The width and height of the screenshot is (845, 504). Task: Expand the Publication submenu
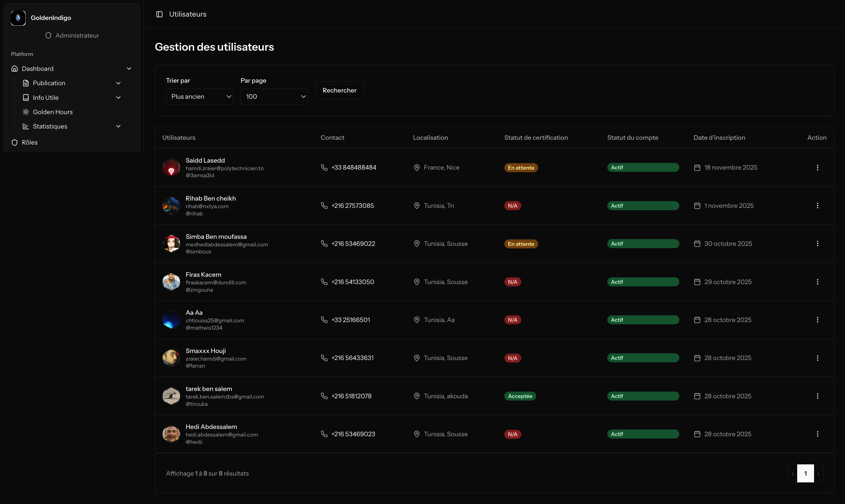(x=118, y=83)
